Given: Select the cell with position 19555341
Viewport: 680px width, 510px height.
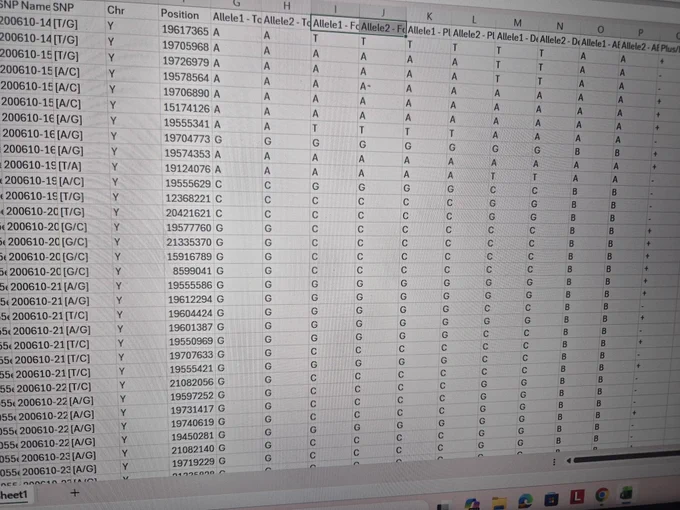Looking at the screenshot, I should click(187, 123).
